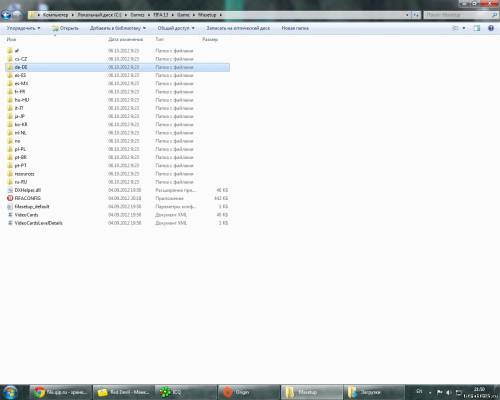The height and width of the screenshot is (400, 500).
Task: Click the change view icon
Action: click(455, 28)
